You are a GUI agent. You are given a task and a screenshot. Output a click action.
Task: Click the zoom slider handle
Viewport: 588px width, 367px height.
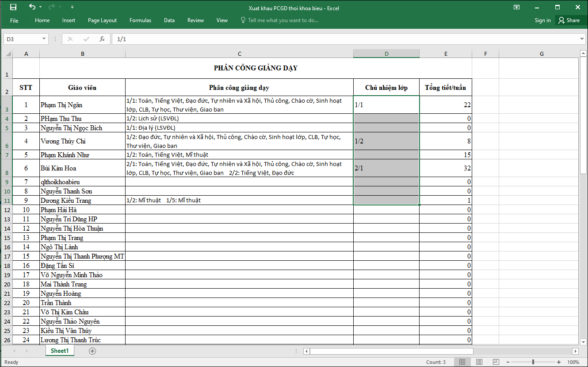click(533, 362)
